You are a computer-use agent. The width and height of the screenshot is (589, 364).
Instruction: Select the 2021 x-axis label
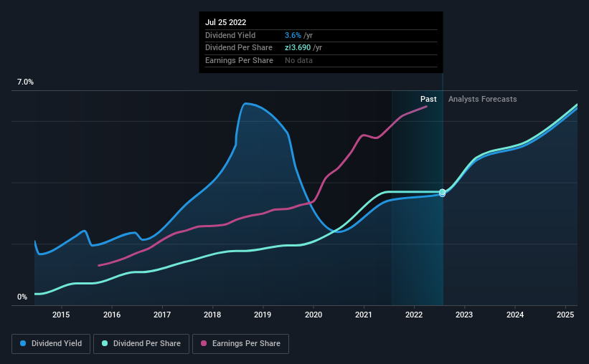click(364, 315)
